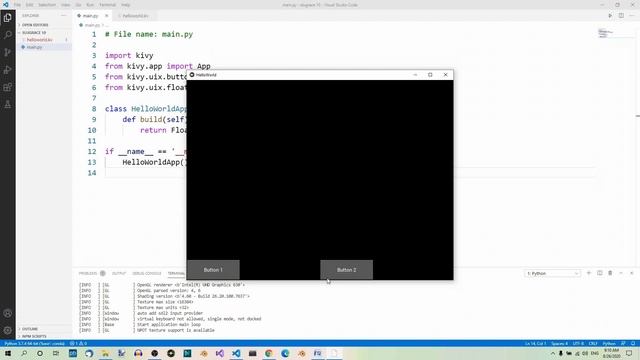The width and height of the screenshot is (640, 360).
Task: Open the editor More Actions ellipsis
Action: point(632,16)
